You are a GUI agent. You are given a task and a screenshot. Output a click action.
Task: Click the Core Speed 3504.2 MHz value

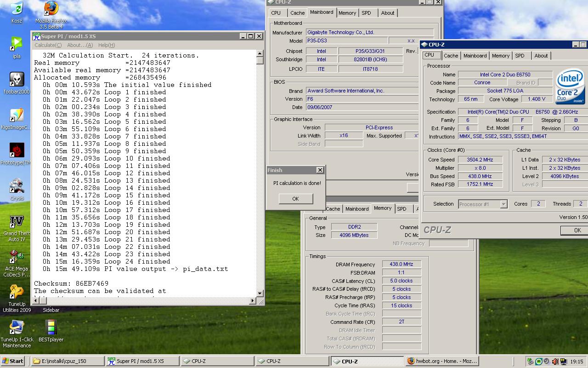coord(480,160)
